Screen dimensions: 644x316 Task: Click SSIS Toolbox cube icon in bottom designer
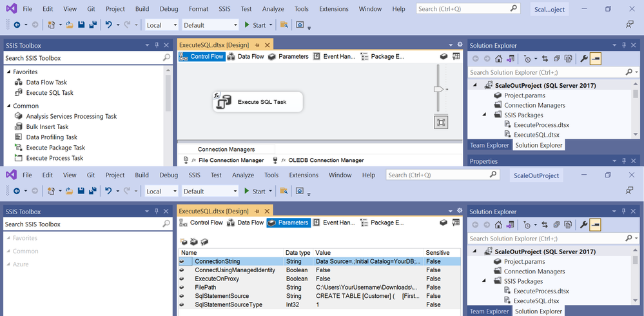pos(443,222)
